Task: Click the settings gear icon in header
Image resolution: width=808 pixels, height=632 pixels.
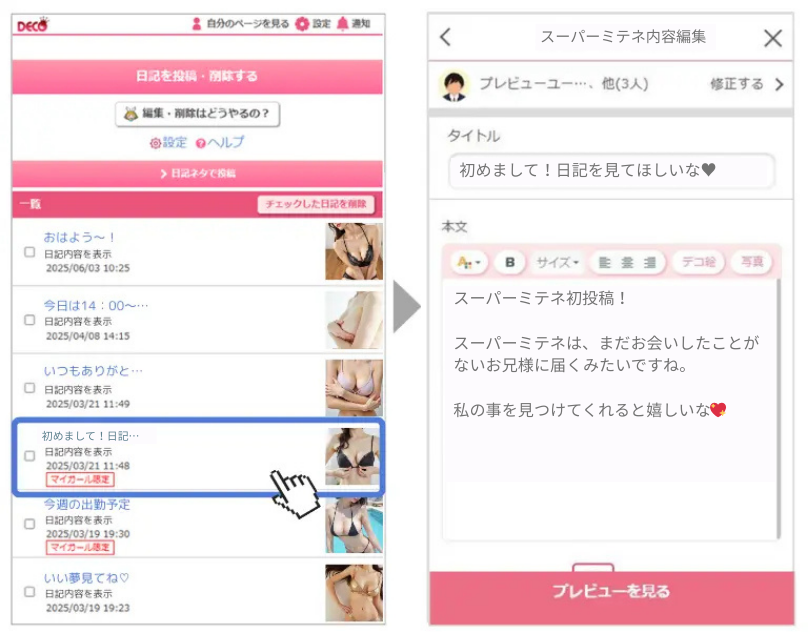Action: click(302, 24)
